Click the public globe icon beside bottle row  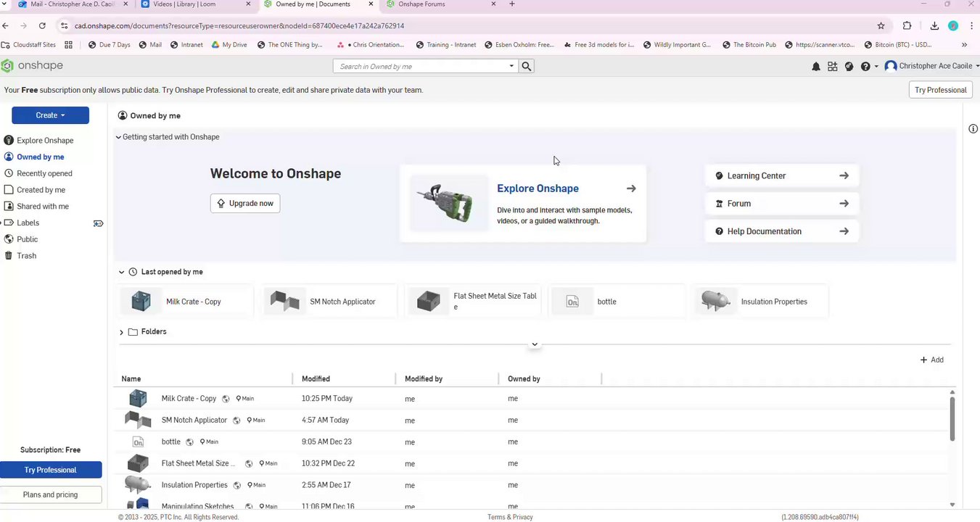[x=189, y=442]
